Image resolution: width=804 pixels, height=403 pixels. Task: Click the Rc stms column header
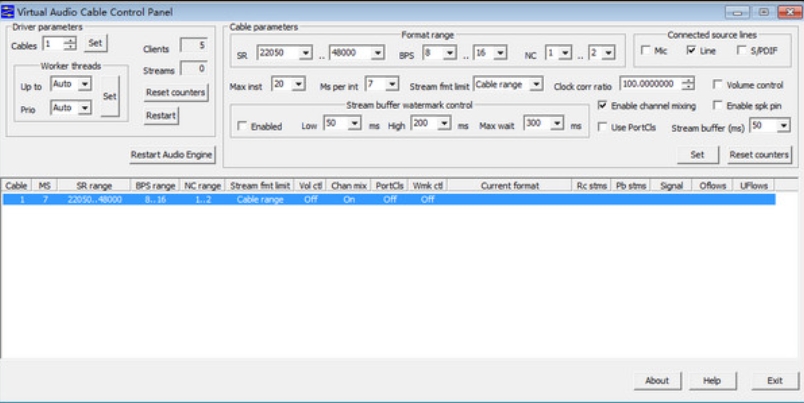coord(592,186)
